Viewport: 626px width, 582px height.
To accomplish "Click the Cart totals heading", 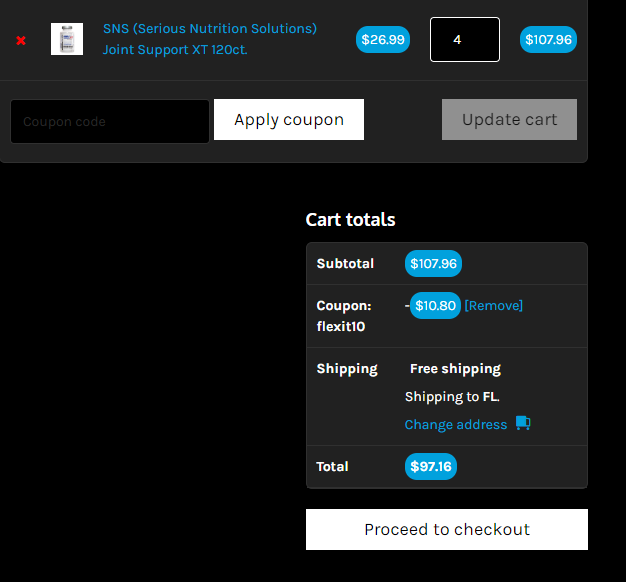I will 351,220.
